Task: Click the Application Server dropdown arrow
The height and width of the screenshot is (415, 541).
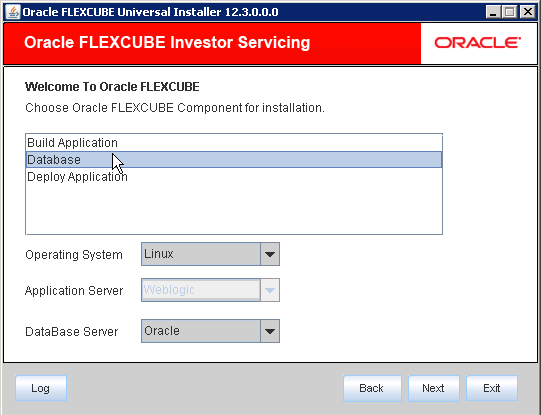Action: 270,290
